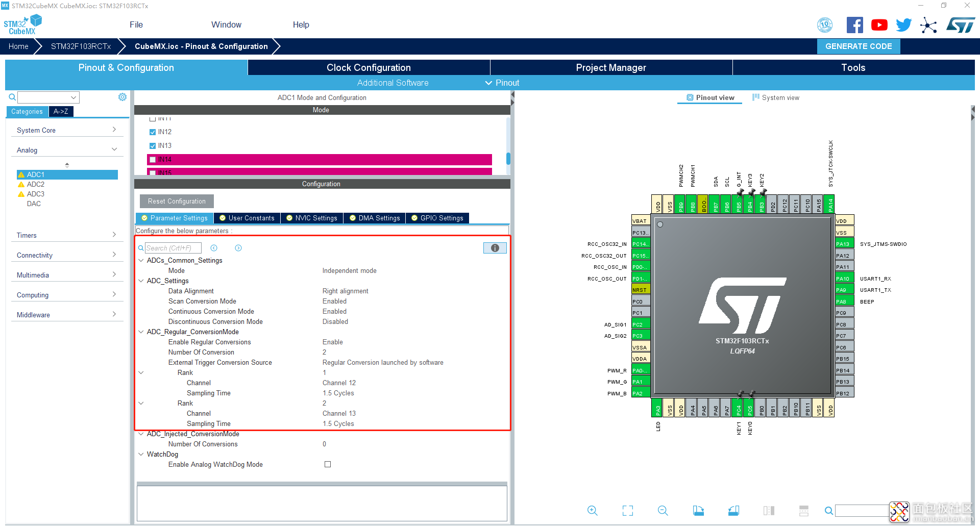Collapse ADC_Settings group
The image size is (980, 528).
click(141, 281)
